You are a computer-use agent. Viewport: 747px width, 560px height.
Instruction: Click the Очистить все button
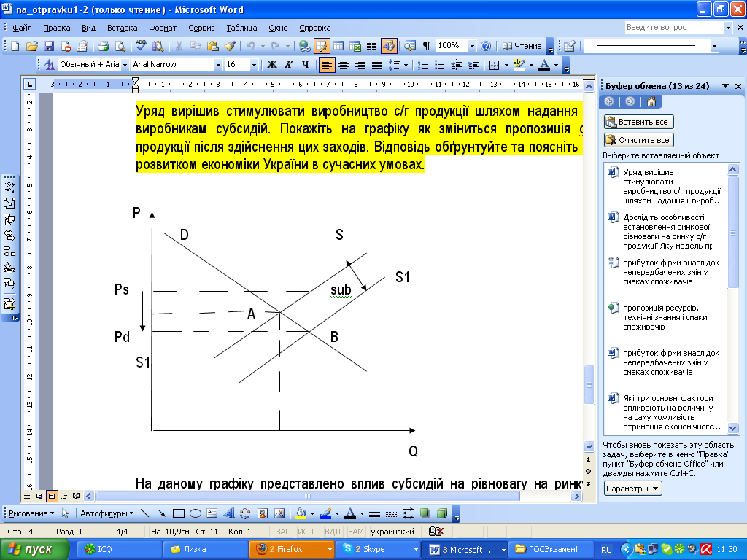(x=639, y=140)
